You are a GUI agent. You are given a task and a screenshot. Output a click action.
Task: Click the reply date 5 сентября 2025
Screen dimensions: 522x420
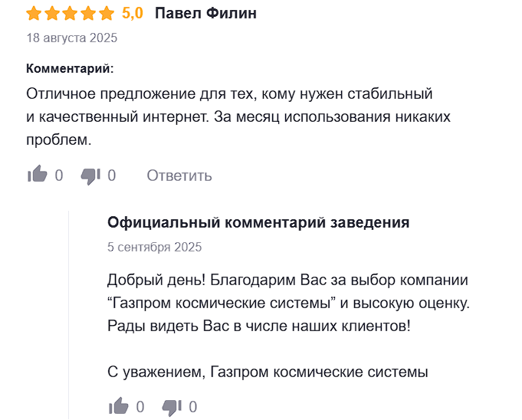[155, 247]
